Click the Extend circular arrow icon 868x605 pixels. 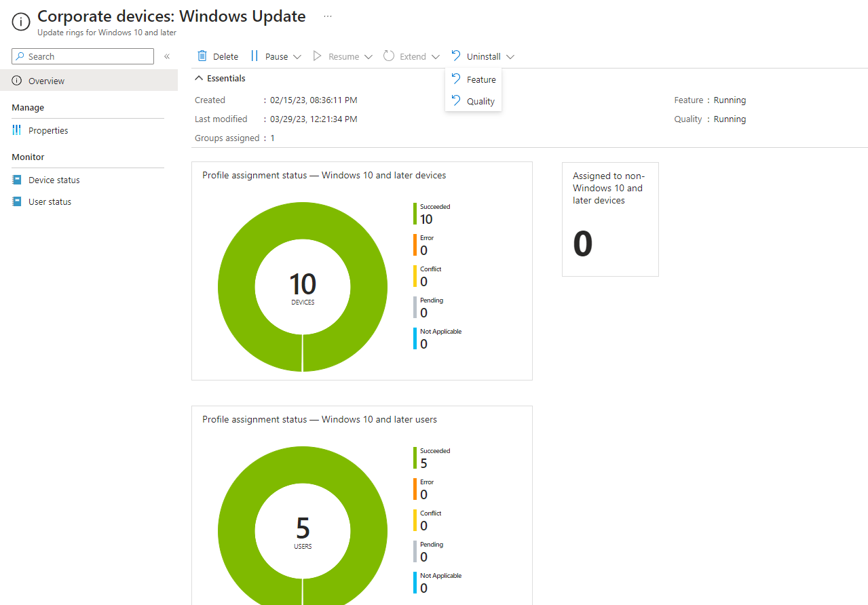[x=389, y=56]
